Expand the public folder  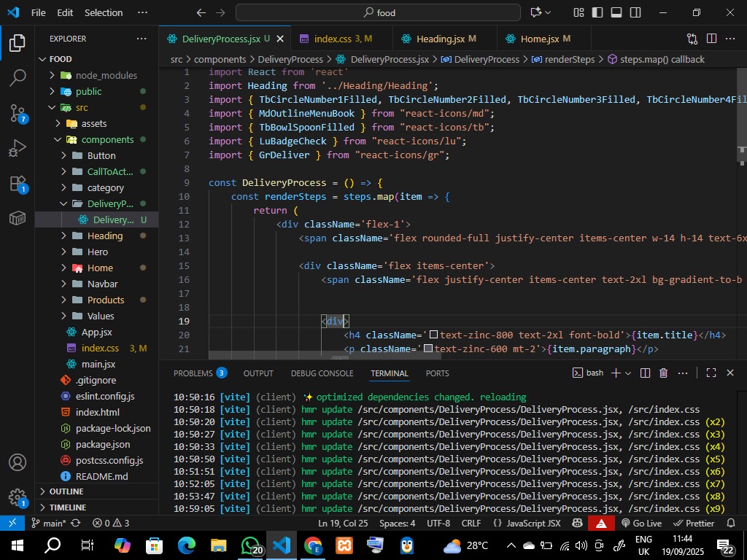click(x=97, y=91)
